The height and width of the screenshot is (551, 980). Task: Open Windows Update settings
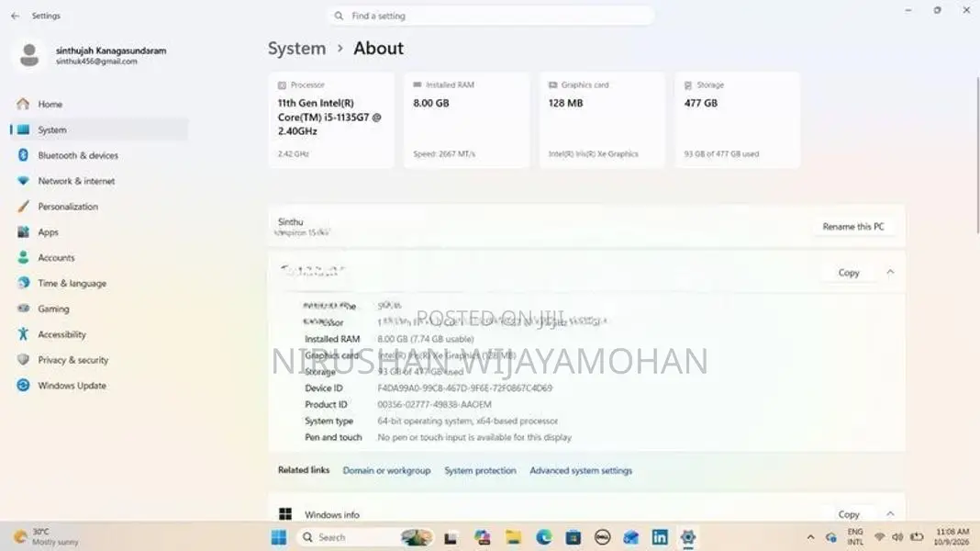click(99, 386)
